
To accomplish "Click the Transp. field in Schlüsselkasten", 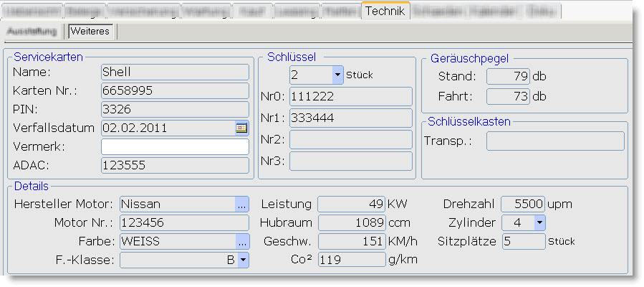I will point(554,141).
